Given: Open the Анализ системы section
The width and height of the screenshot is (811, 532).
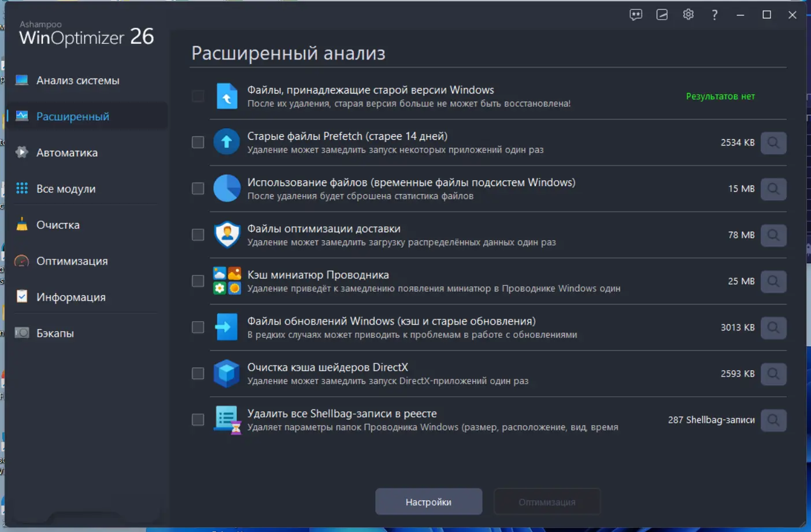Looking at the screenshot, I should tap(87, 80).
